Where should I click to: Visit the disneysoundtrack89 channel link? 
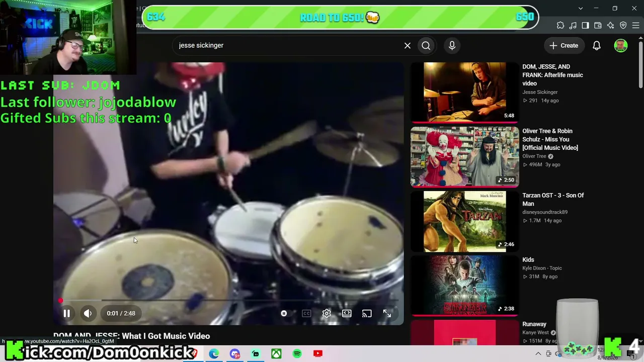tap(545, 212)
